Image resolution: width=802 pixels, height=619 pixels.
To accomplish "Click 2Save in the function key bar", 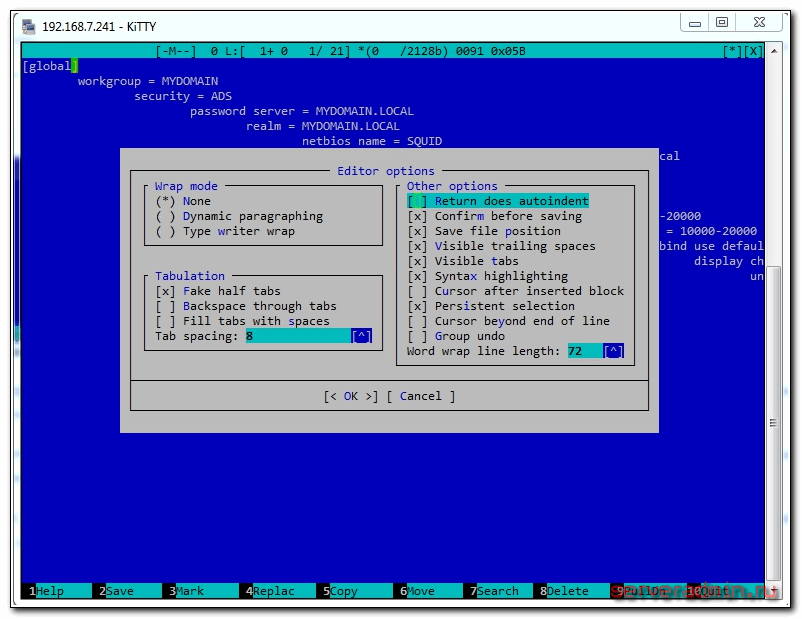I will [x=117, y=591].
